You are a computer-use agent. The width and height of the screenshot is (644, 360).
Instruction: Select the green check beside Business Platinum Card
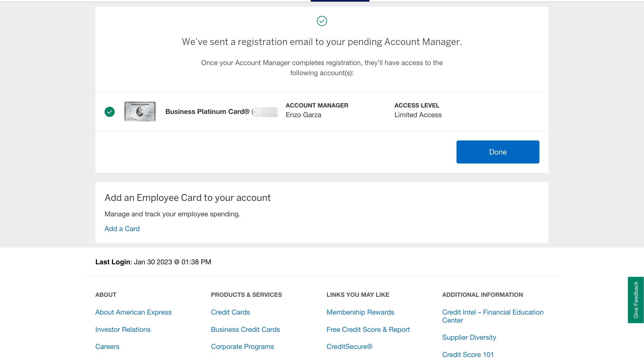tap(109, 112)
